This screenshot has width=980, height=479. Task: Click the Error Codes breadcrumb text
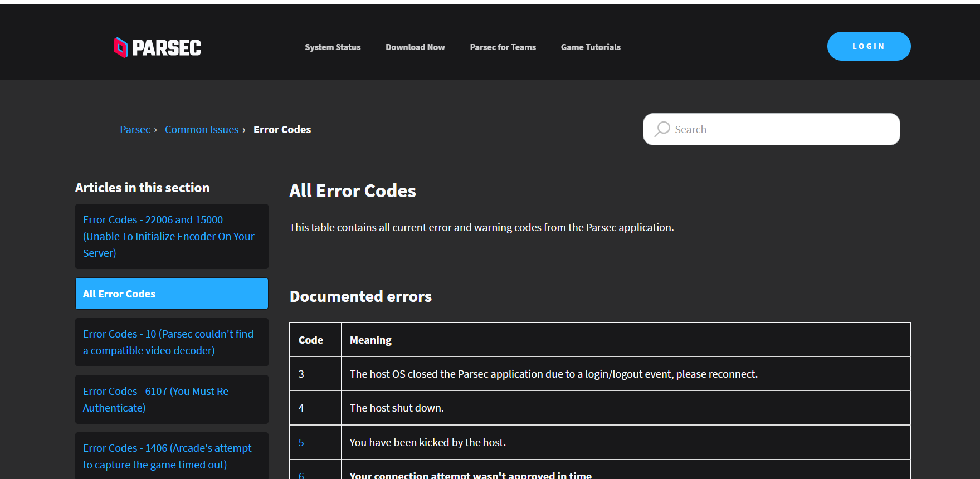point(282,129)
